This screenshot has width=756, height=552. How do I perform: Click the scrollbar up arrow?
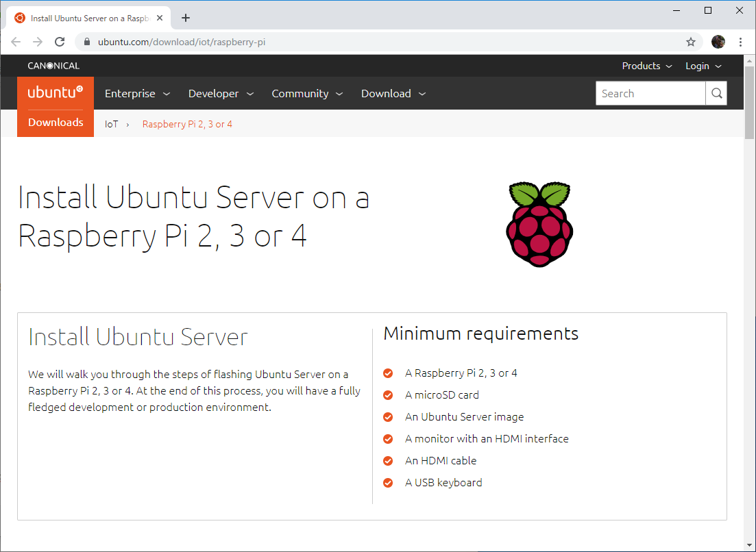748,61
